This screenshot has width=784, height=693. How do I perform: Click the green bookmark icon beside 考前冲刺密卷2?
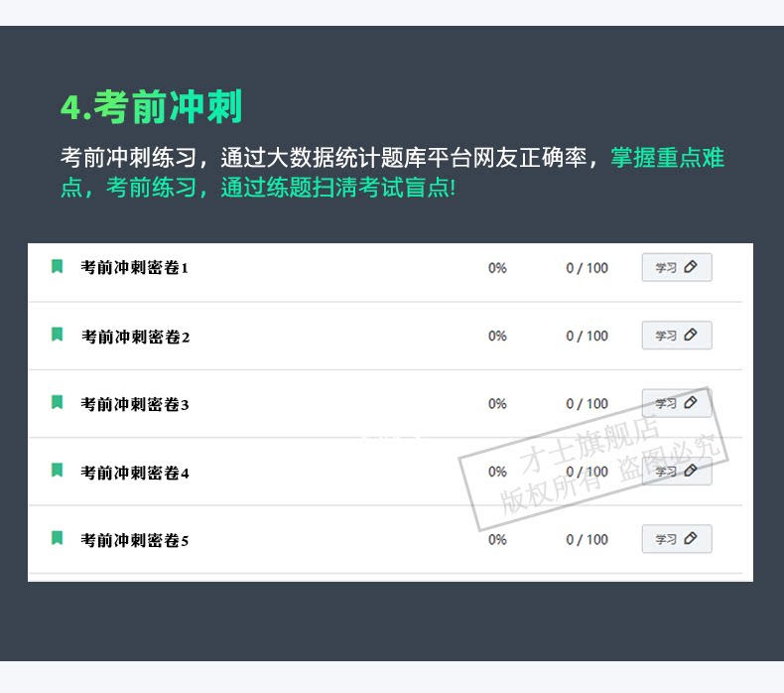click(x=58, y=335)
